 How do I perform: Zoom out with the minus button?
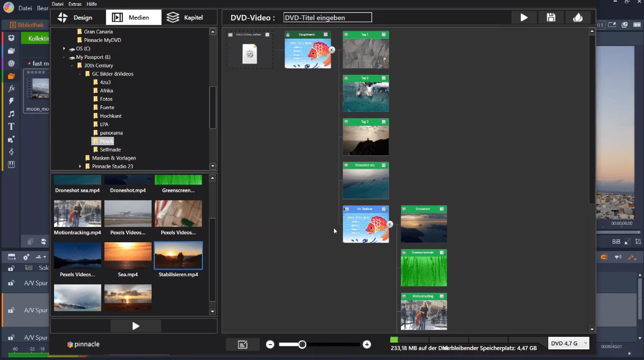270,345
